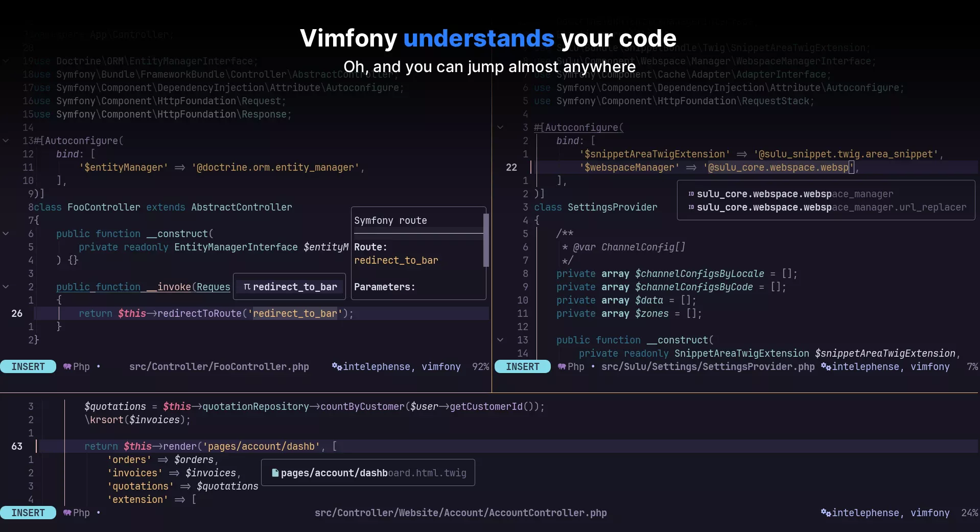Collapse the __construct fold in FooController
Image resolution: width=980 pixels, height=532 pixels.
click(x=6, y=234)
